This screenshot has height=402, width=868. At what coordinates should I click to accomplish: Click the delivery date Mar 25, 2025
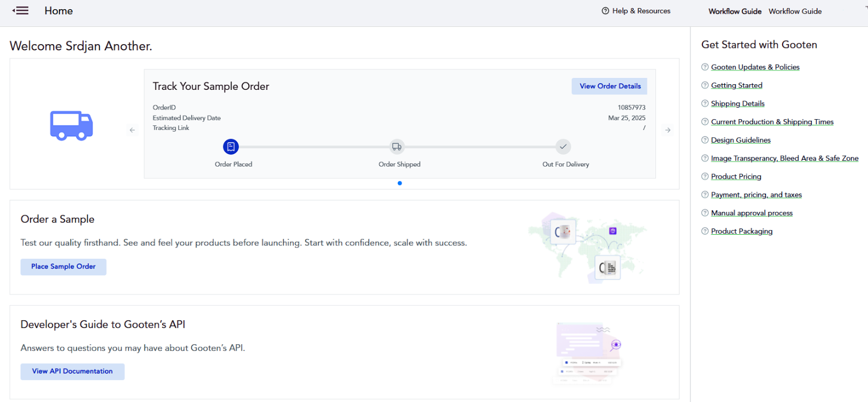coord(627,118)
